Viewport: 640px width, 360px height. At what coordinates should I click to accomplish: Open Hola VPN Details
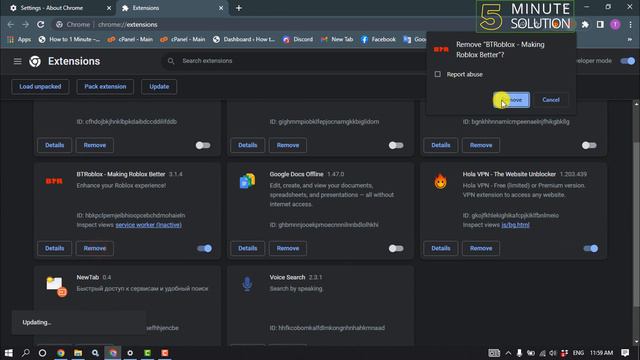tap(440, 248)
